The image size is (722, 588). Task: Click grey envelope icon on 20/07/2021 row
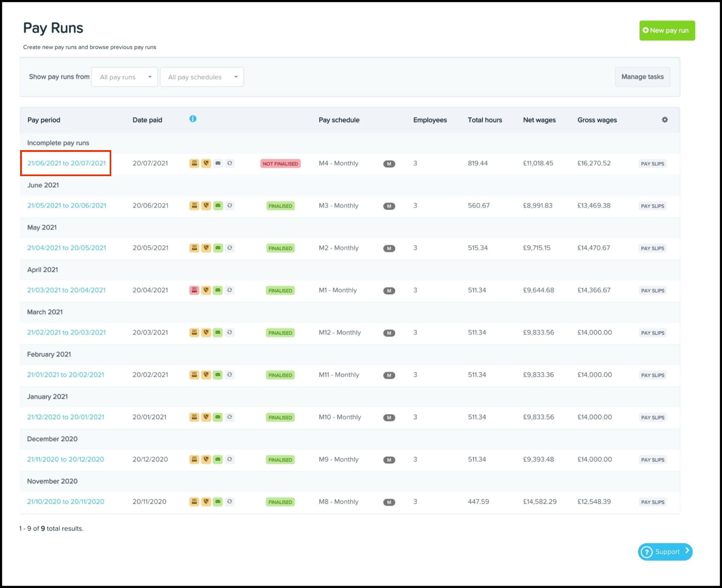(x=218, y=163)
